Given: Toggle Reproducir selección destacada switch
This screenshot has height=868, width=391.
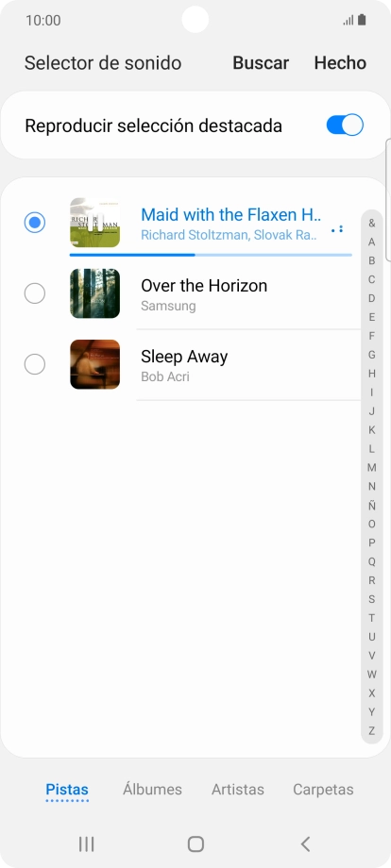Looking at the screenshot, I should 345,125.
